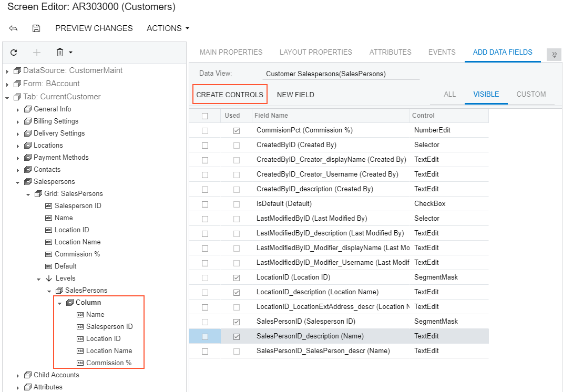Image resolution: width=563 pixels, height=392 pixels.
Task: Select the ALL filter tab
Action: coord(449,94)
